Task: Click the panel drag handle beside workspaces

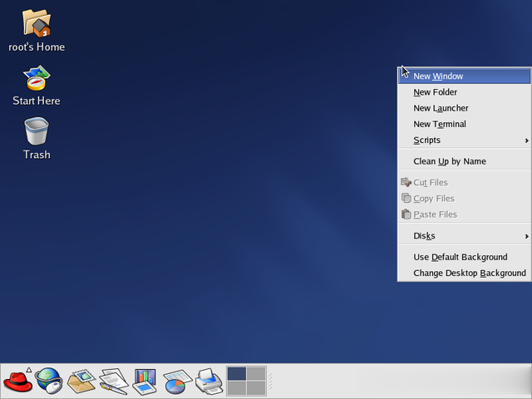Action: (271, 382)
